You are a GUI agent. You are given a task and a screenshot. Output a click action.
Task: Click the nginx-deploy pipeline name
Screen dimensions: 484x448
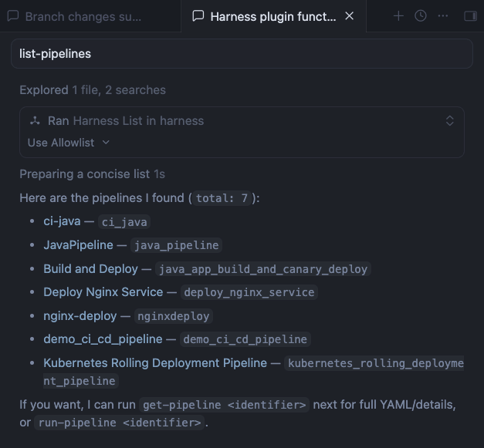[x=80, y=316]
